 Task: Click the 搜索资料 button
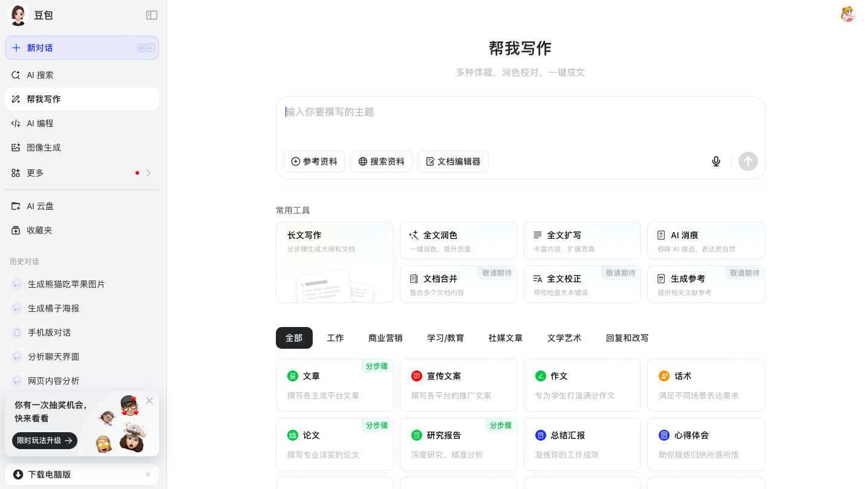click(381, 161)
